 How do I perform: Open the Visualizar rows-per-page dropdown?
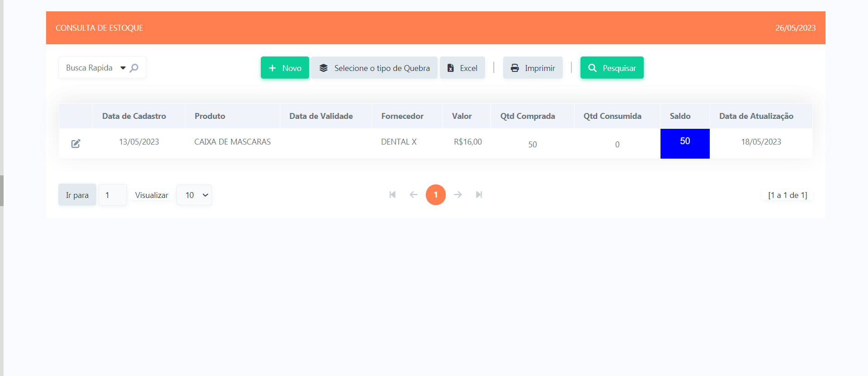tap(194, 195)
